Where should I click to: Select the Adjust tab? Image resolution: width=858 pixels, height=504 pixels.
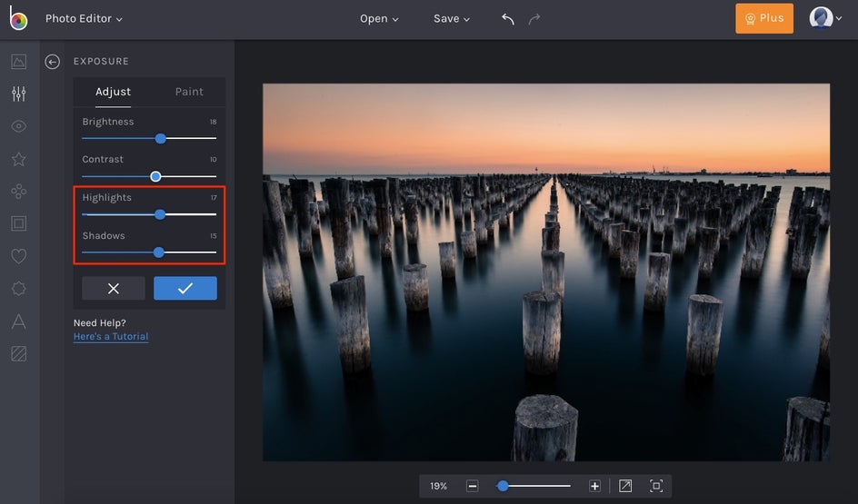click(114, 92)
